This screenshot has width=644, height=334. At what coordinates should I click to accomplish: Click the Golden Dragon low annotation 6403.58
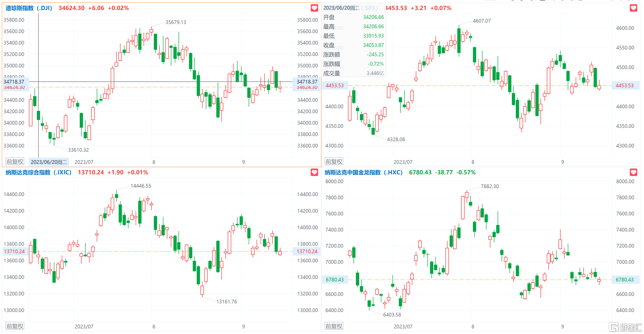pyautogui.click(x=392, y=315)
